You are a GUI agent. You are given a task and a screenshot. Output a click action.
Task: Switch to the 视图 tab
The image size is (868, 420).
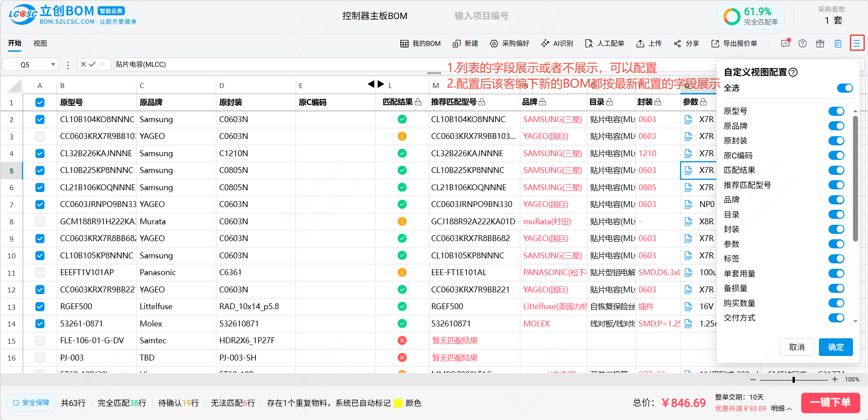pos(40,44)
